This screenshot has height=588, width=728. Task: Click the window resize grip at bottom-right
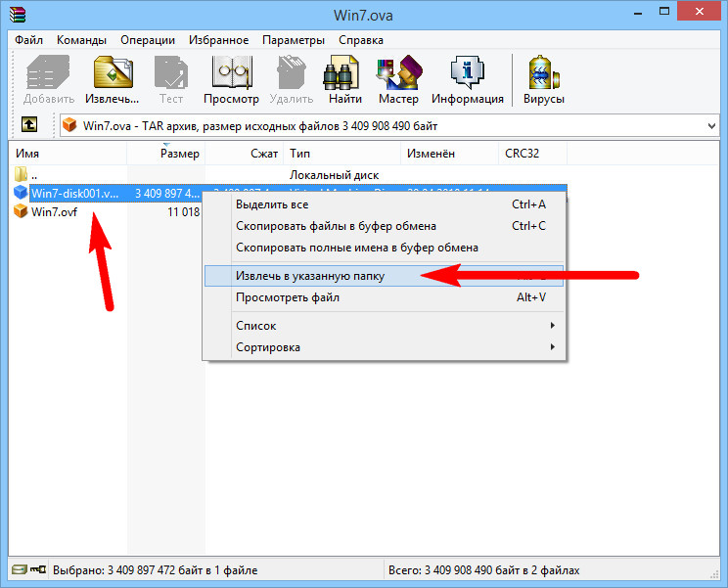pyautogui.click(x=714, y=574)
